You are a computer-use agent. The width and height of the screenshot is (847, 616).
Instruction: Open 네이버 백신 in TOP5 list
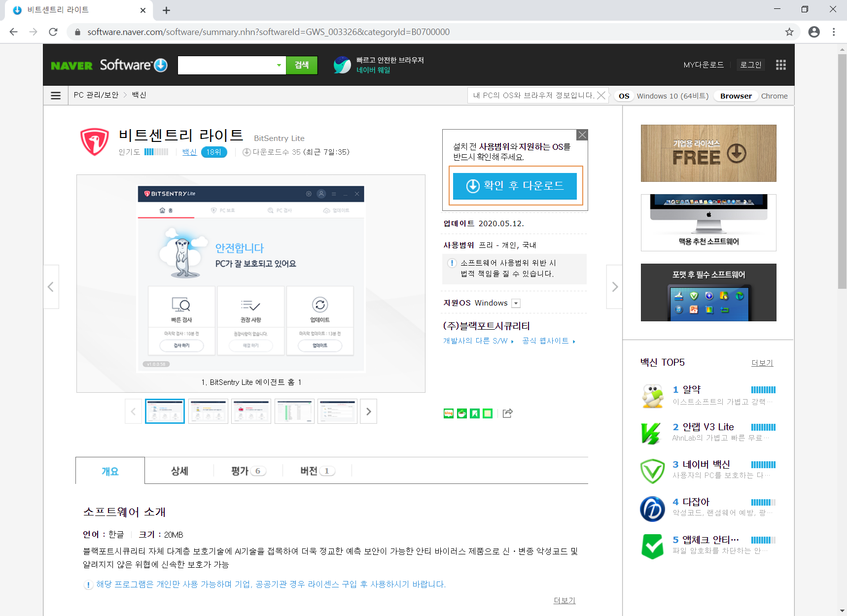(x=706, y=465)
